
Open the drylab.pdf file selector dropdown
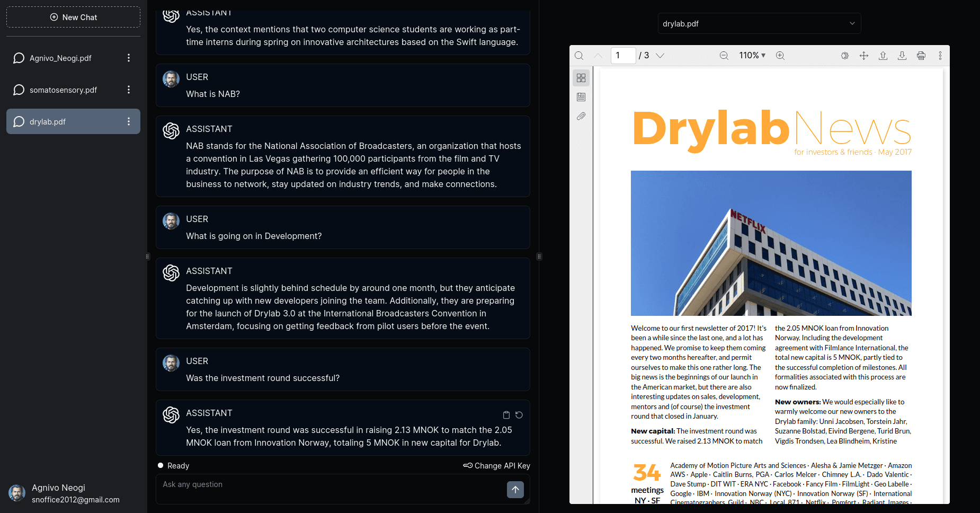pyautogui.click(x=759, y=23)
